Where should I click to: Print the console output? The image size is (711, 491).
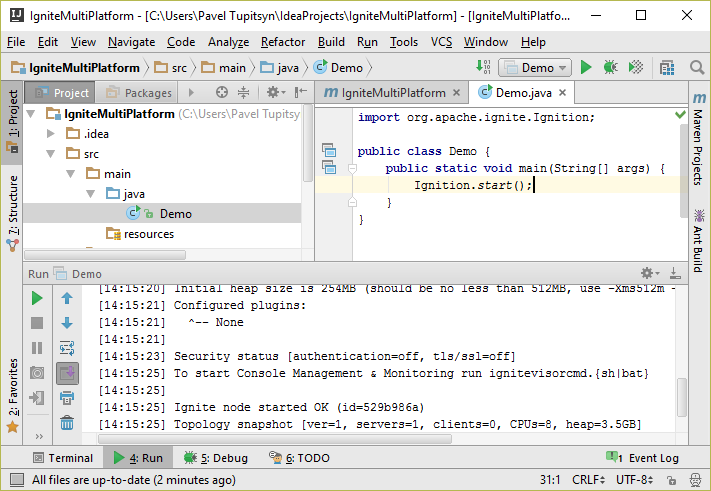click(x=67, y=398)
